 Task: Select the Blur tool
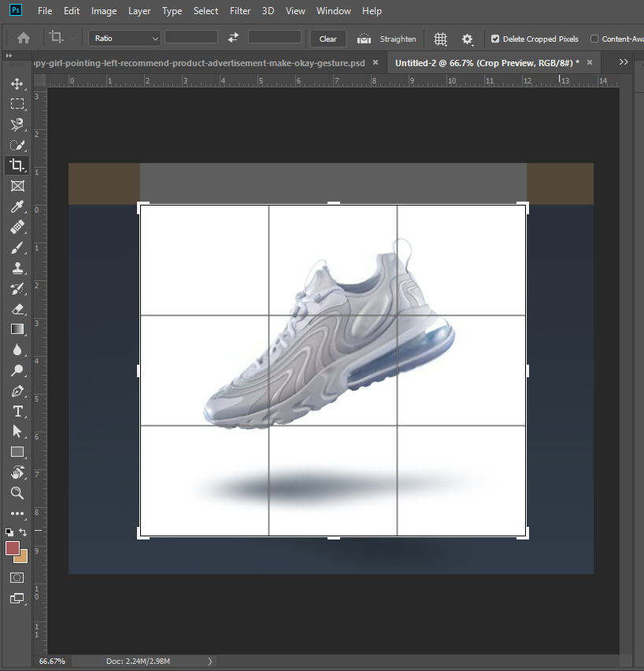(17, 350)
